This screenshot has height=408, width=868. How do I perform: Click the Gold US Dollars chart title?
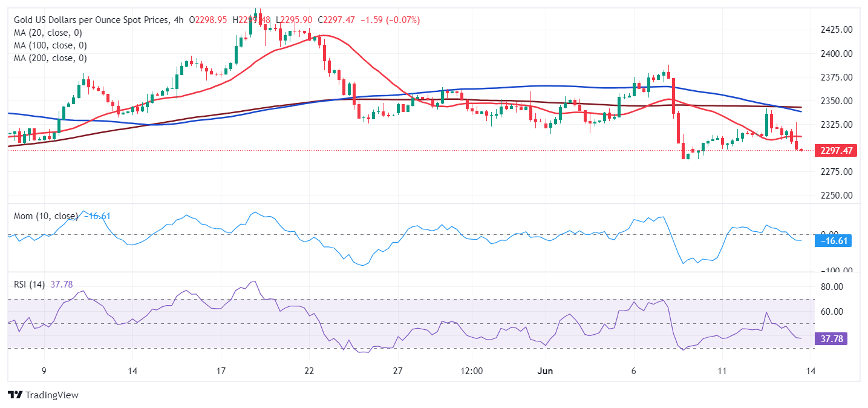tap(90, 20)
